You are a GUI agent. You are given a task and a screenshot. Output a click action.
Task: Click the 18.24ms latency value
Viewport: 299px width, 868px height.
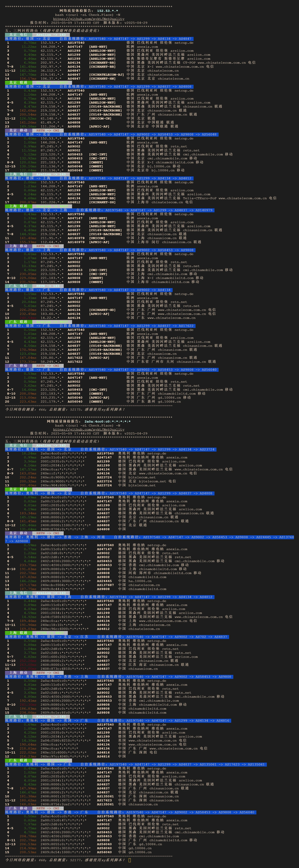pyautogui.click(x=29, y=454)
